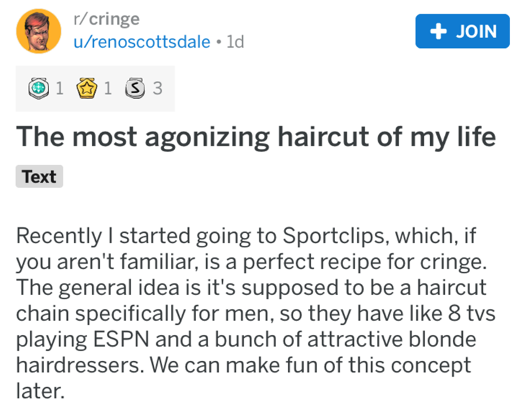
Task: Click the plus icon on JOIN
Action: (x=435, y=31)
